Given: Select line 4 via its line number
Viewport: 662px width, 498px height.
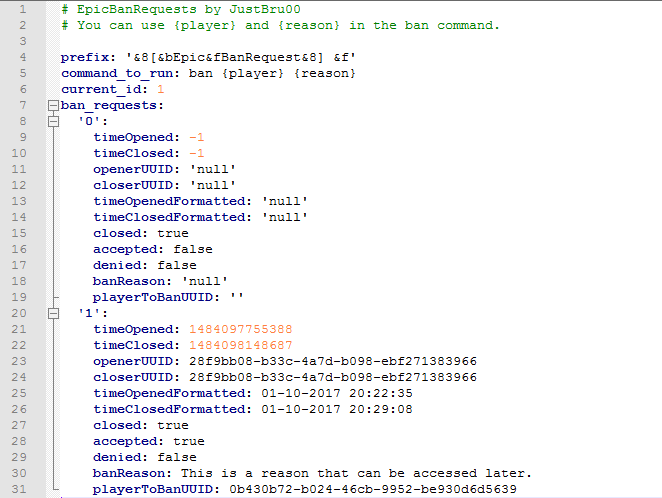Looking at the screenshot, I should (x=22, y=57).
